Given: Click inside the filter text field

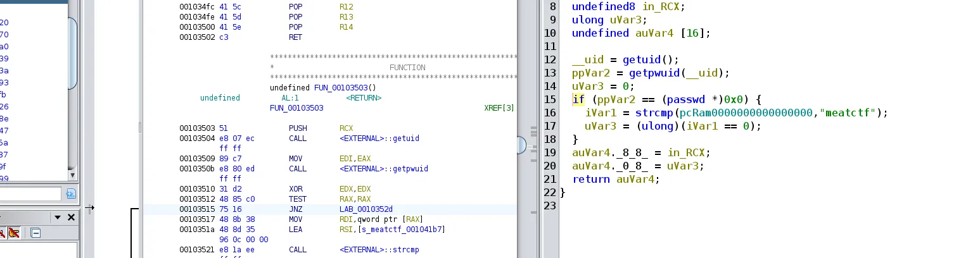Looking at the screenshot, I should [30, 193].
